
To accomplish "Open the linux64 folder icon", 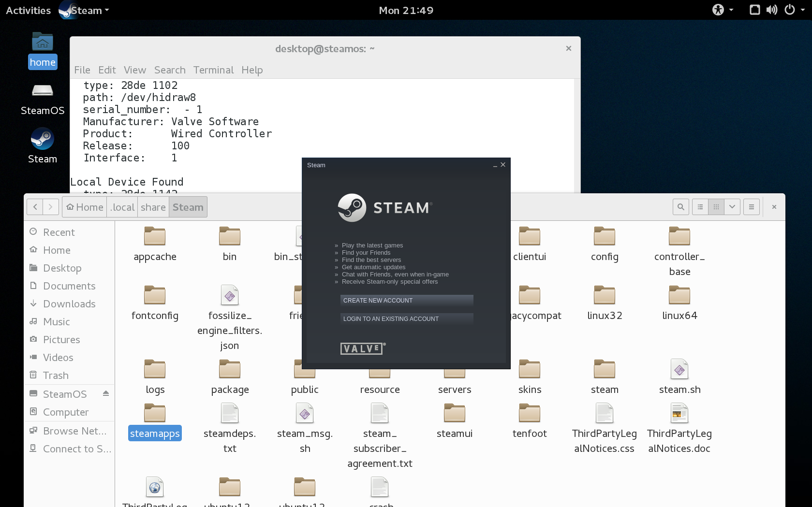I will tap(679, 295).
